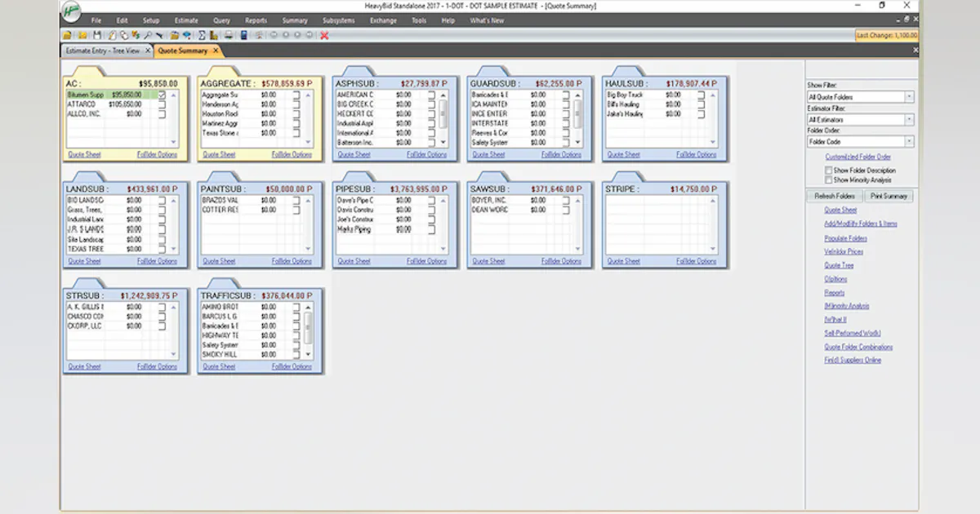
Task: Click Quote Folder Combinations link
Action: coord(858,347)
